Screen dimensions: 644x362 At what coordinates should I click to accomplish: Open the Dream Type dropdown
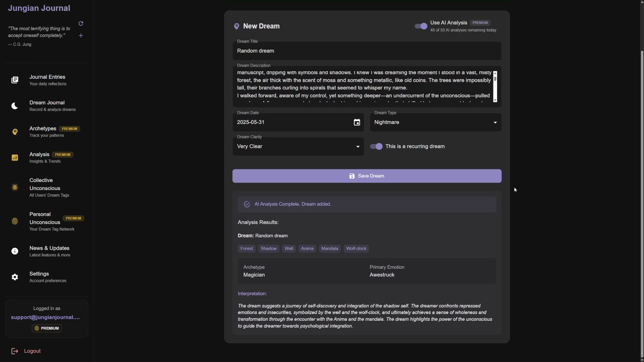pyautogui.click(x=435, y=122)
